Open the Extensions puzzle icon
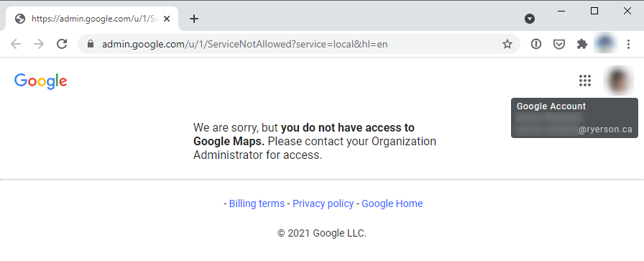This screenshot has height=261, width=644. click(582, 44)
